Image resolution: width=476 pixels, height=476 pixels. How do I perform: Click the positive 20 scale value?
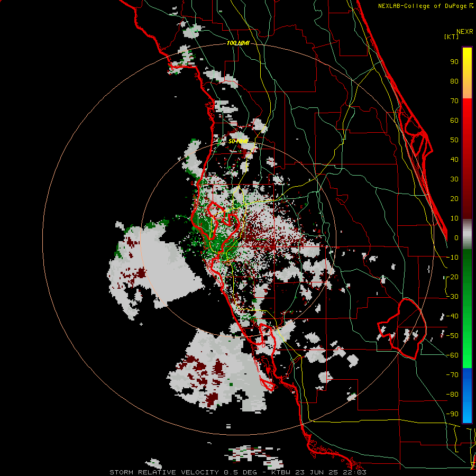click(x=454, y=198)
